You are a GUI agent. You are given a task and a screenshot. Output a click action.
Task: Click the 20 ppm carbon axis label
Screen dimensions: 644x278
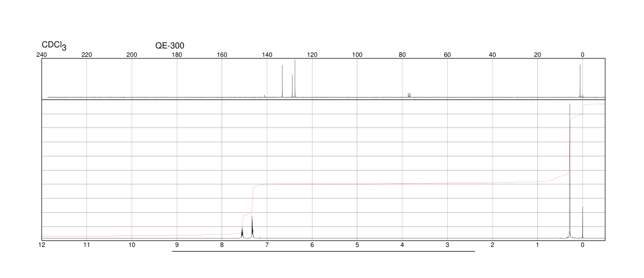pyautogui.click(x=537, y=55)
